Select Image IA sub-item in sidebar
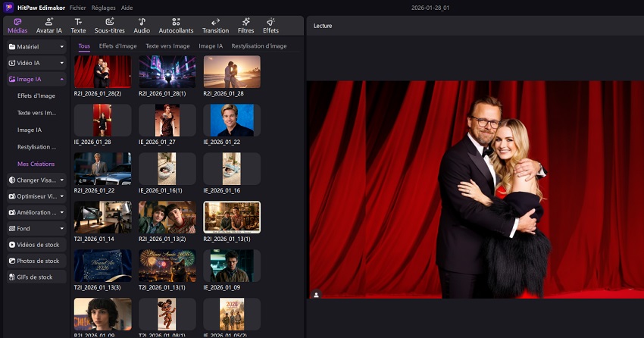The image size is (644, 338). [x=29, y=130]
